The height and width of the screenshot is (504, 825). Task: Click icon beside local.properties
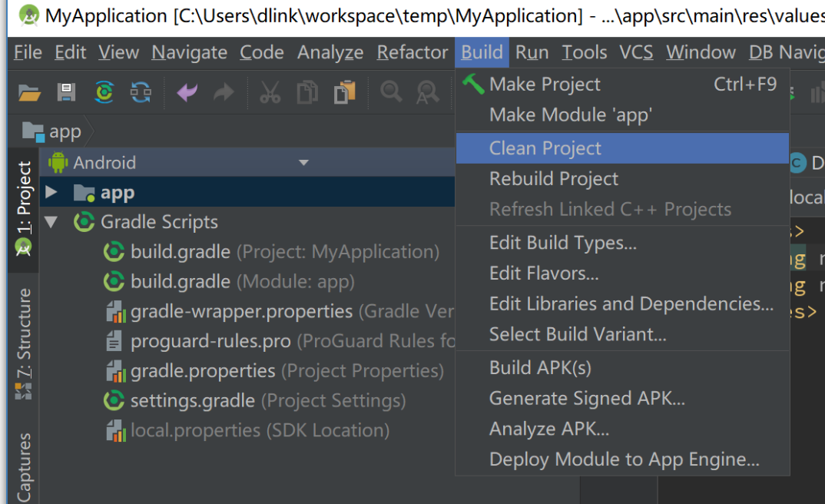(x=116, y=431)
